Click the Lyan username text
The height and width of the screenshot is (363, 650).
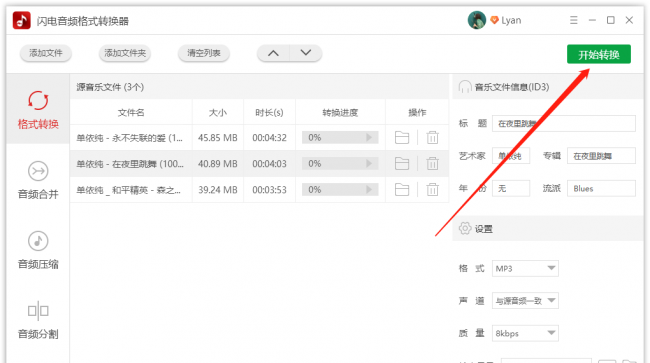pos(511,20)
